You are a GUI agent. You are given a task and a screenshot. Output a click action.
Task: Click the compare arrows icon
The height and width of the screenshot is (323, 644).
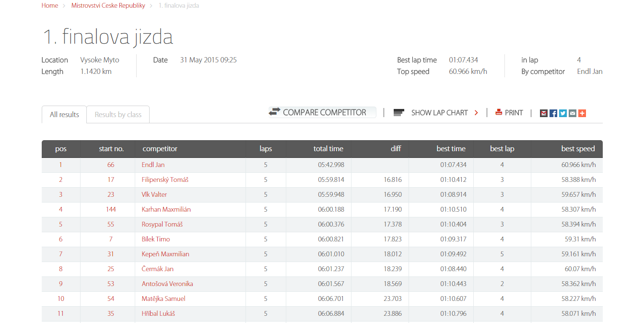[x=274, y=112]
